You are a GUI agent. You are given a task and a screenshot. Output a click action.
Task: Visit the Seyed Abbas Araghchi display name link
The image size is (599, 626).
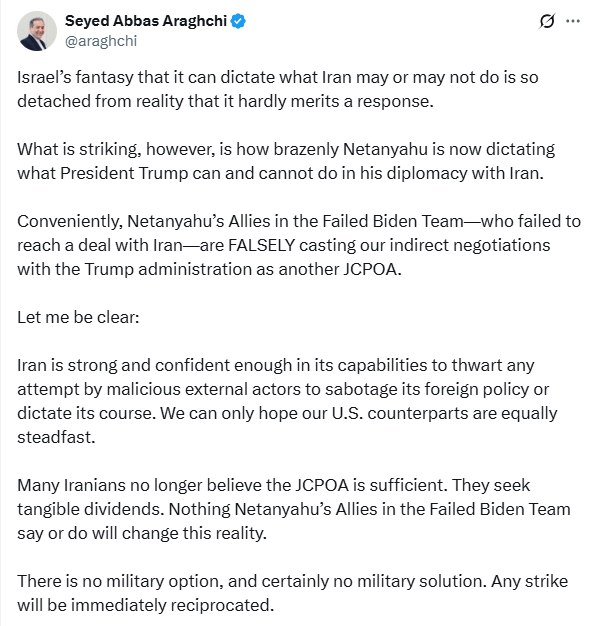[146, 21]
